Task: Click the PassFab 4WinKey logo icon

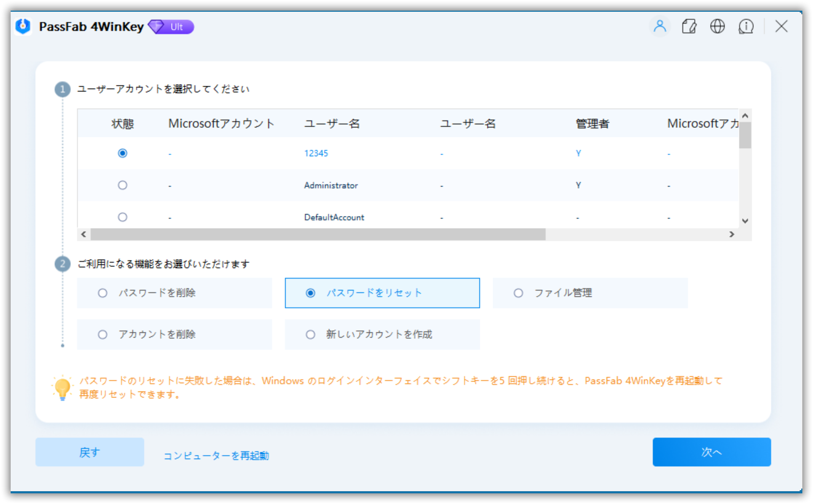Action: tap(23, 26)
